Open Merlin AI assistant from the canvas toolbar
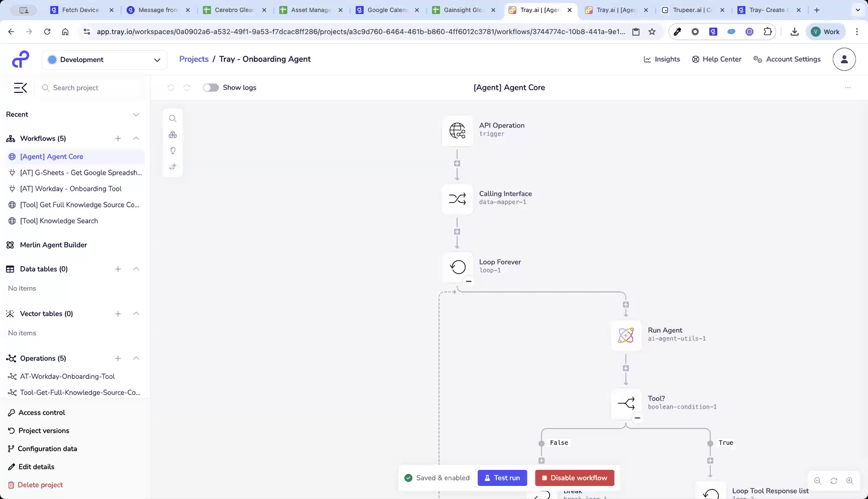868x499 pixels. [173, 166]
